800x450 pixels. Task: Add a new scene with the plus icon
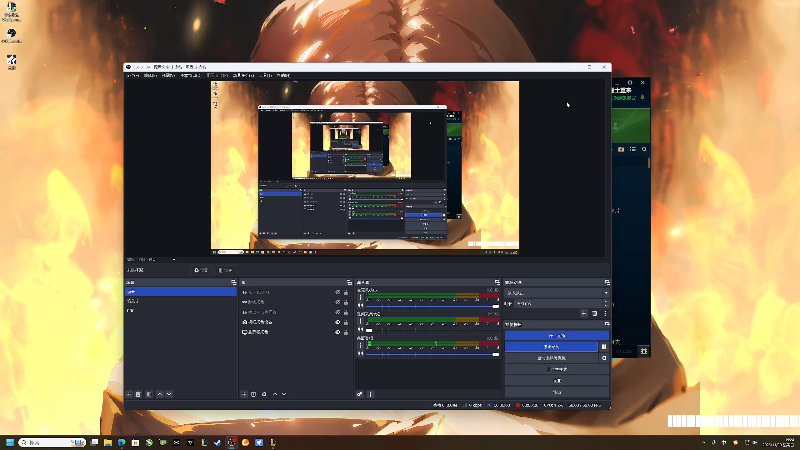click(129, 394)
